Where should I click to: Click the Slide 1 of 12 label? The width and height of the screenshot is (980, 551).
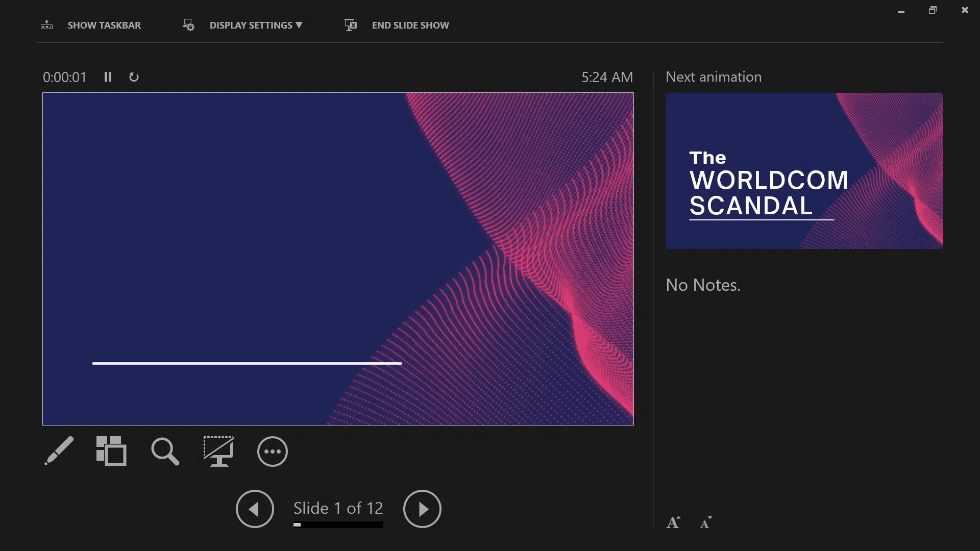pos(338,508)
